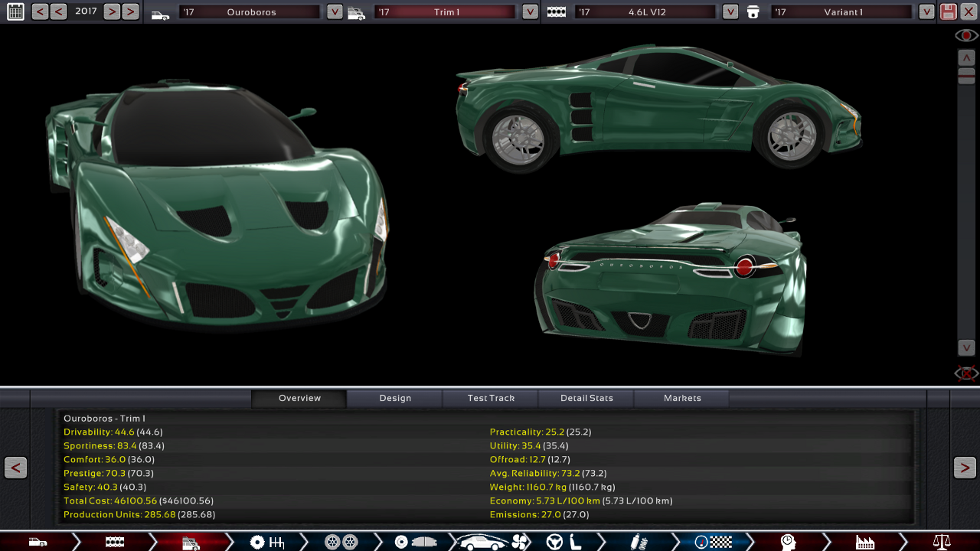Click the previous page arrow beside stats
Viewport: 980px width, 551px height.
[x=15, y=467]
